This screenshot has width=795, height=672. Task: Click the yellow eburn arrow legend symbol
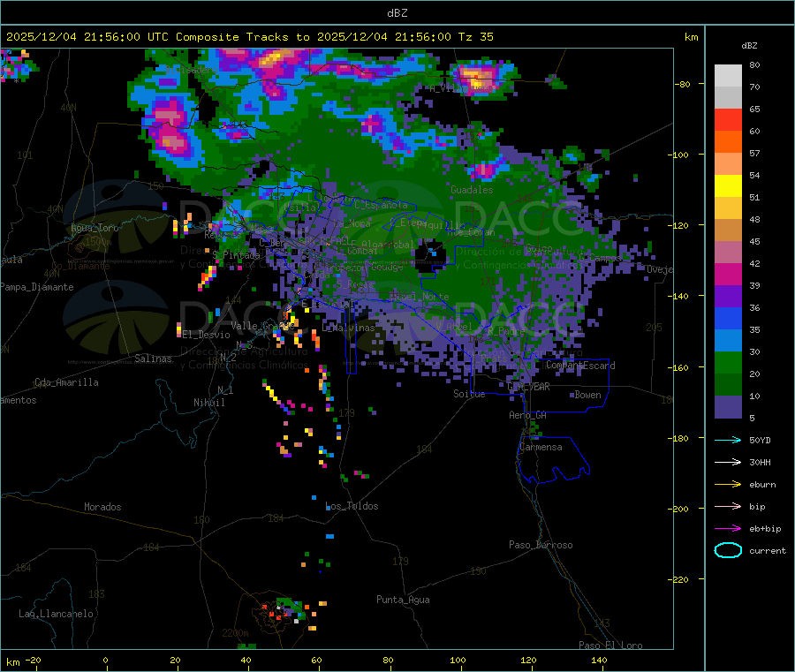(x=728, y=485)
